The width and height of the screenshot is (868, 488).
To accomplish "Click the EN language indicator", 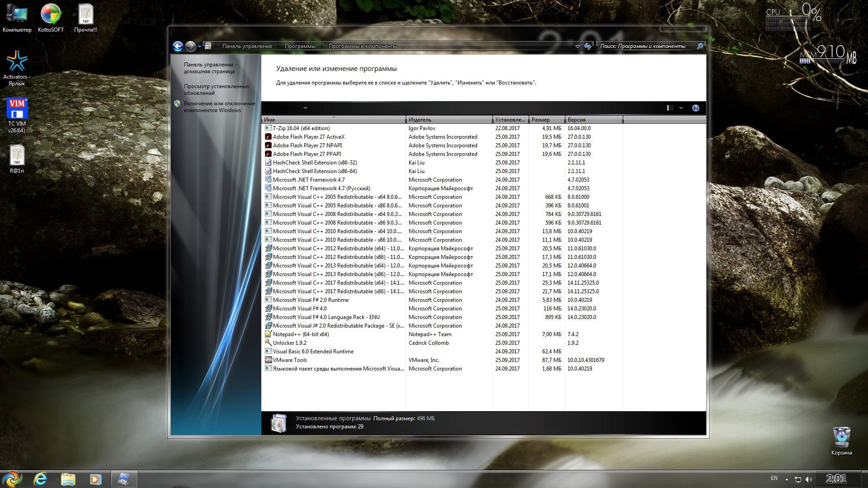I will pos(774,478).
